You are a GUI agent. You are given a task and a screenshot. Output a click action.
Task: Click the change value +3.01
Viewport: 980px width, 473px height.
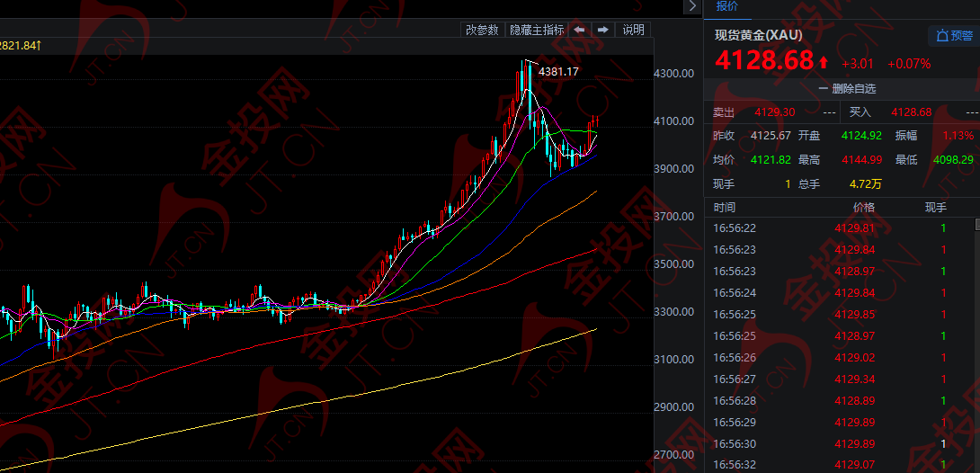tap(858, 64)
